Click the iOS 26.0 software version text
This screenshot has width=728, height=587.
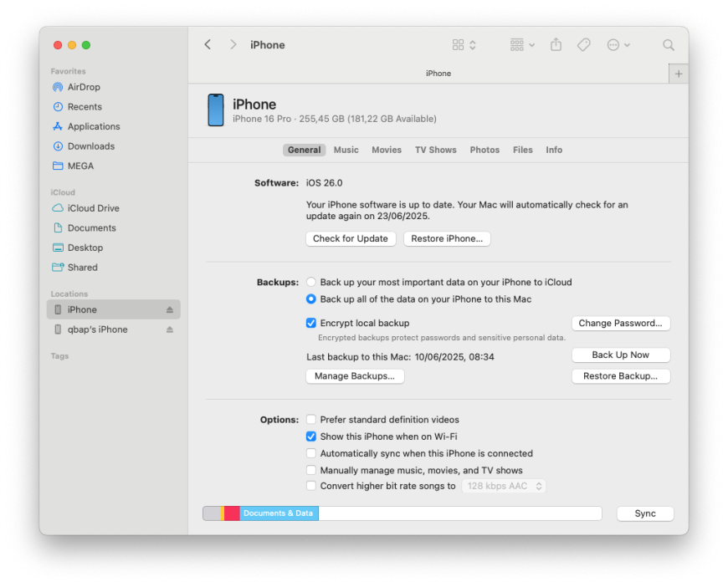(x=324, y=183)
